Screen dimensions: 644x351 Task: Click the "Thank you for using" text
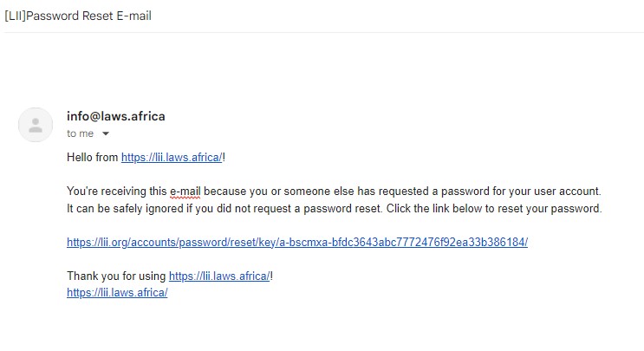pyautogui.click(x=116, y=276)
